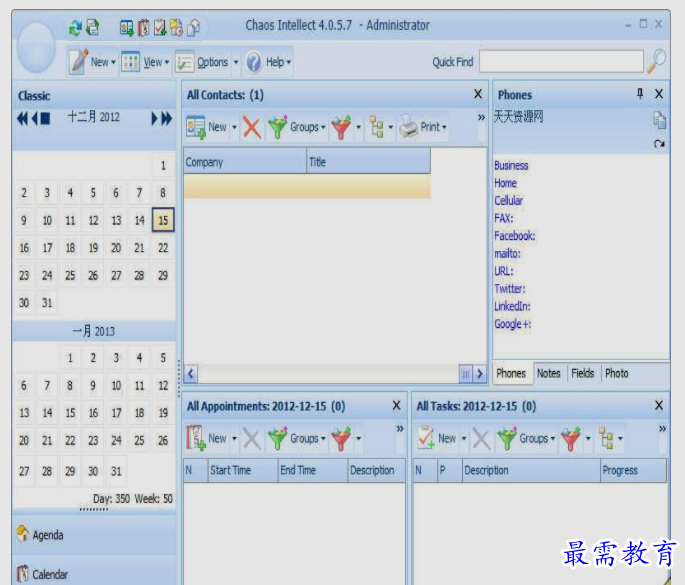Image resolution: width=685 pixels, height=585 pixels.
Task: Click the Twitter: link
Action: point(510,289)
